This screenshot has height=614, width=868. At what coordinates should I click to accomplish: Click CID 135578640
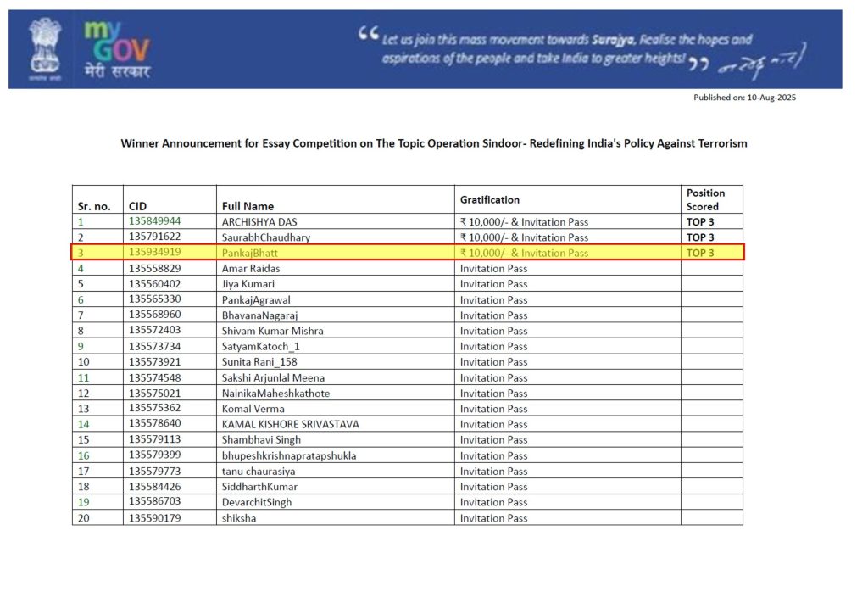coord(155,423)
